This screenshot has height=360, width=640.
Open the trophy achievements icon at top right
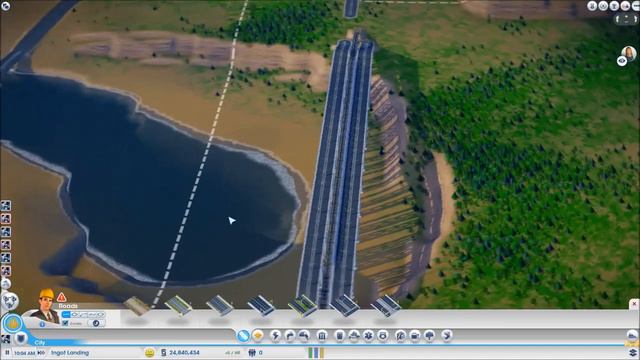[x=614, y=6]
